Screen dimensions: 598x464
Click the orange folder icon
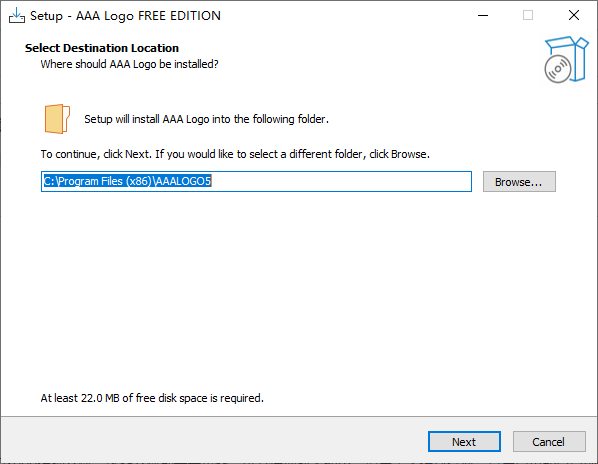57,119
